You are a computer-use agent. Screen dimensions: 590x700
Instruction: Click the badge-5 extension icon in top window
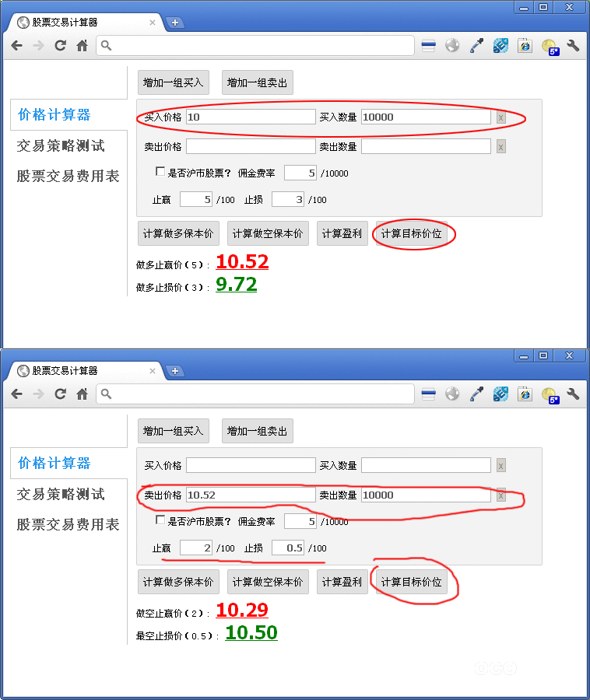click(550, 47)
